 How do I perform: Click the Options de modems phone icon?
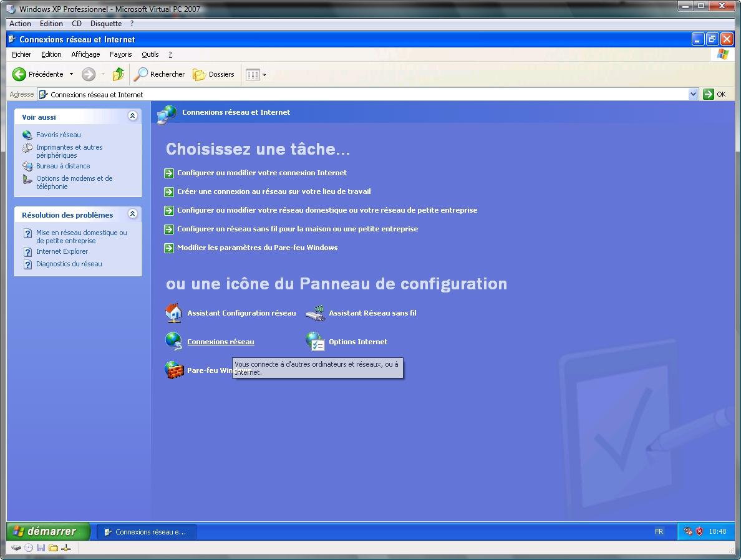coord(27,178)
